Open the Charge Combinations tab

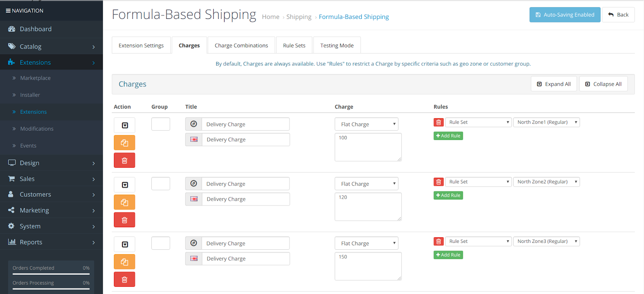[x=241, y=45]
